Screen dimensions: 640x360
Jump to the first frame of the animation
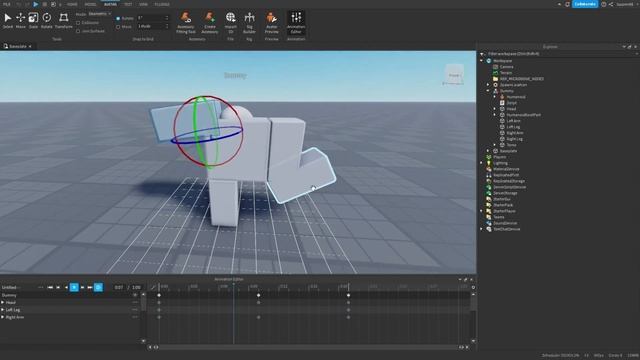coord(50,287)
